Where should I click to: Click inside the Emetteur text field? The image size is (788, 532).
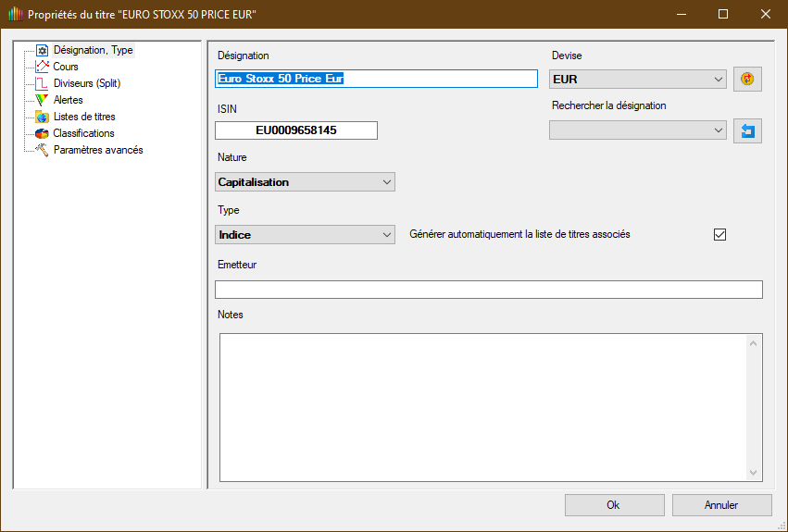pyautogui.click(x=488, y=290)
